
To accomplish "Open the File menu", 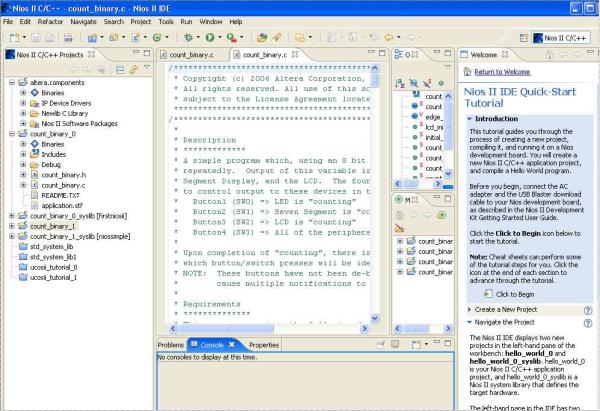I will [8, 22].
